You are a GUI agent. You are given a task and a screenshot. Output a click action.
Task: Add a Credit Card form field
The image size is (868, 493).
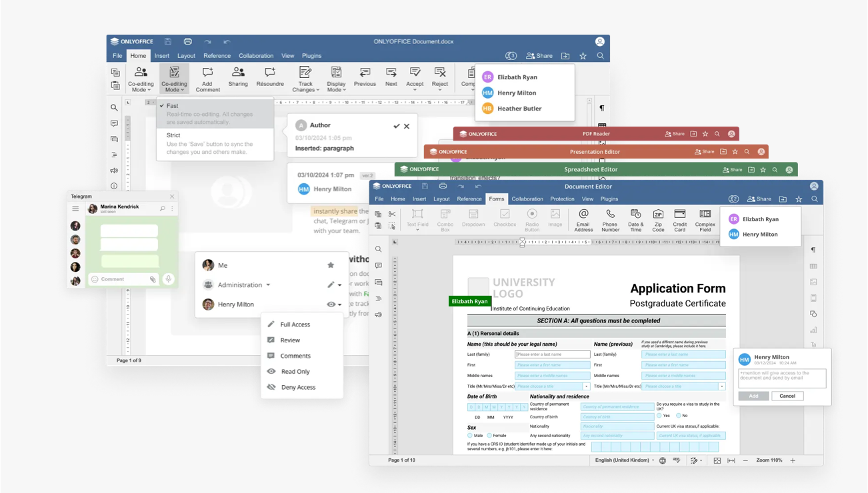pyautogui.click(x=680, y=219)
